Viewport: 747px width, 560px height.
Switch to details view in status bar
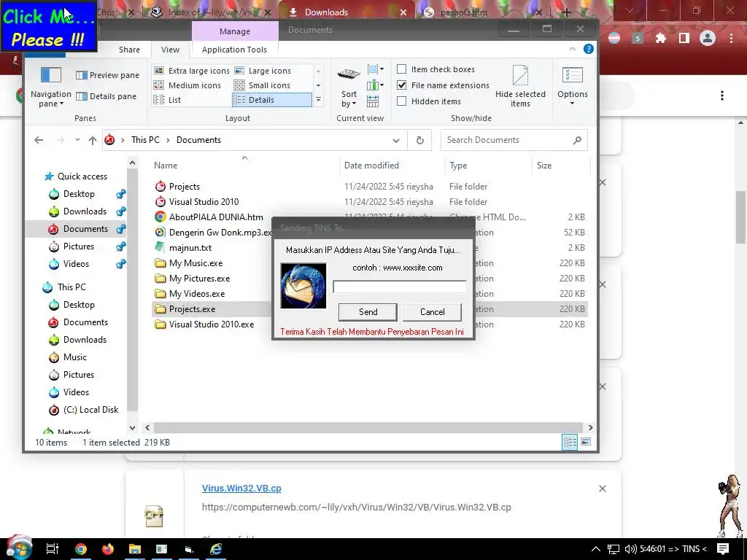pyautogui.click(x=570, y=442)
